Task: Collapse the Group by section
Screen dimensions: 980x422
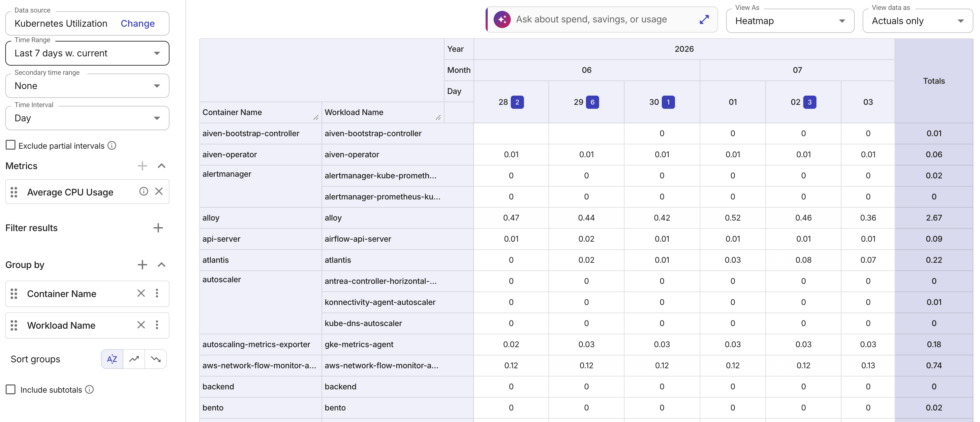Action: click(162, 265)
